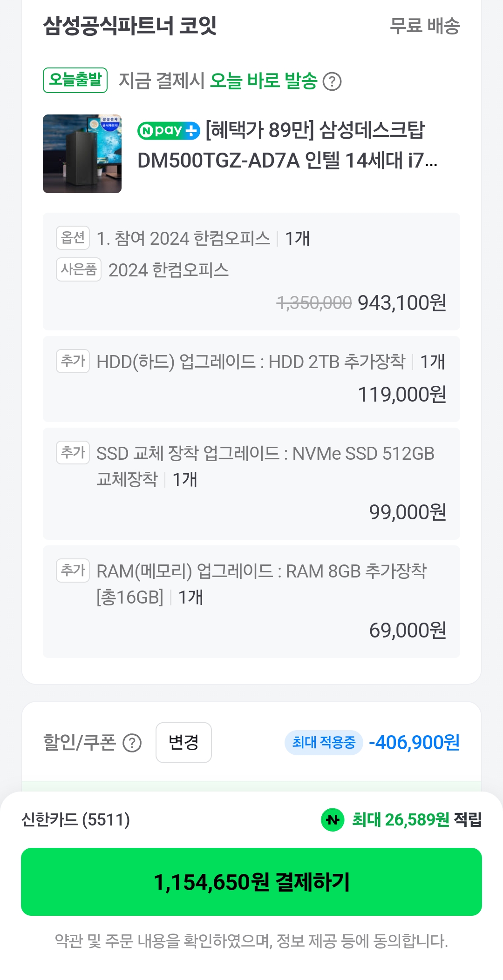
Task: Click the green Naver point icon
Action: [333, 820]
